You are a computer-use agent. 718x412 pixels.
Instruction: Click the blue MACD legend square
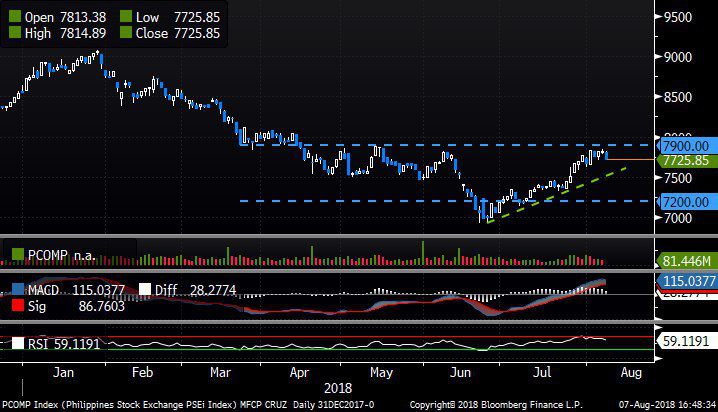(13, 288)
